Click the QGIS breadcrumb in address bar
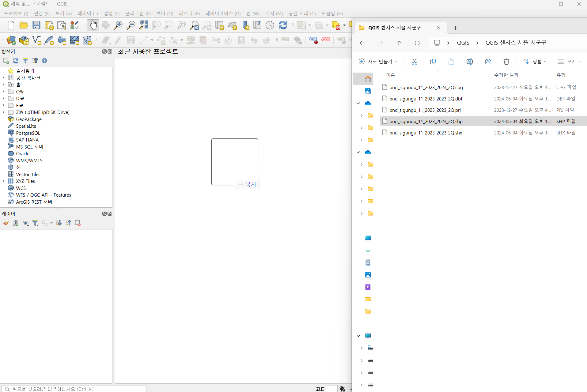The image size is (587, 392). click(x=463, y=43)
